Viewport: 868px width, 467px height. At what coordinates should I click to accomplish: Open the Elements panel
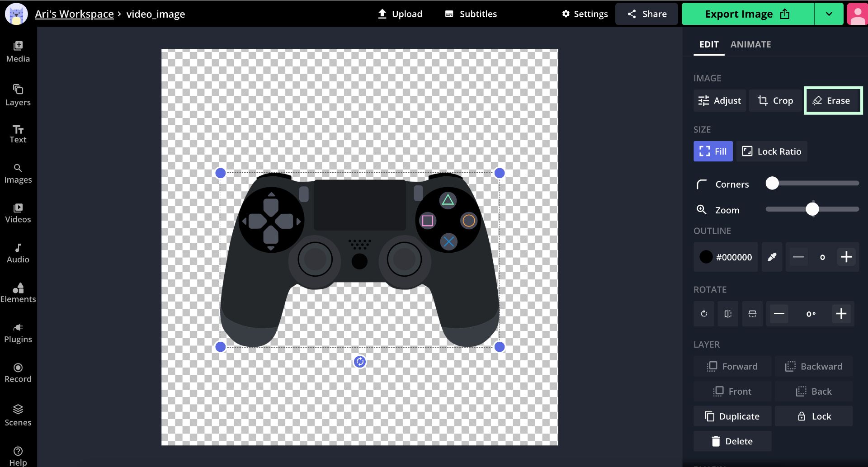(18, 293)
